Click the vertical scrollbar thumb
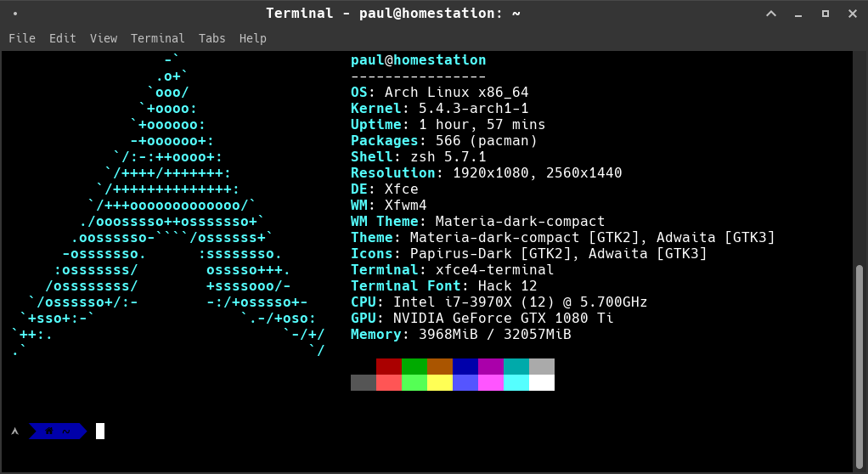 coord(860,365)
